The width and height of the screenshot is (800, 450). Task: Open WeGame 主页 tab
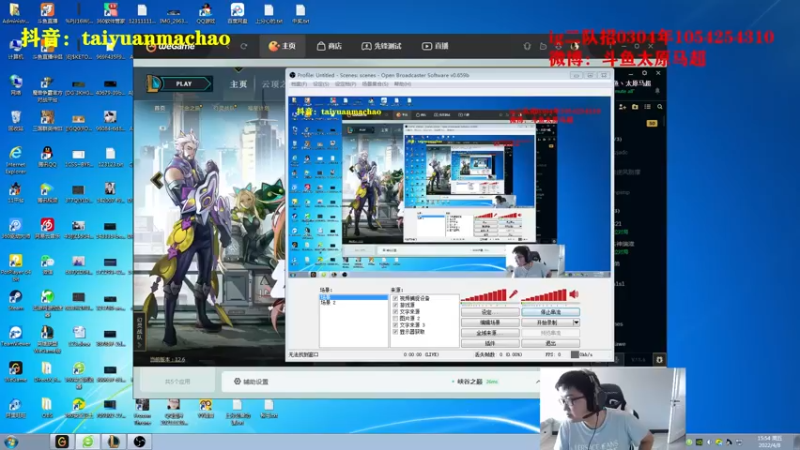(x=282, y=46)
